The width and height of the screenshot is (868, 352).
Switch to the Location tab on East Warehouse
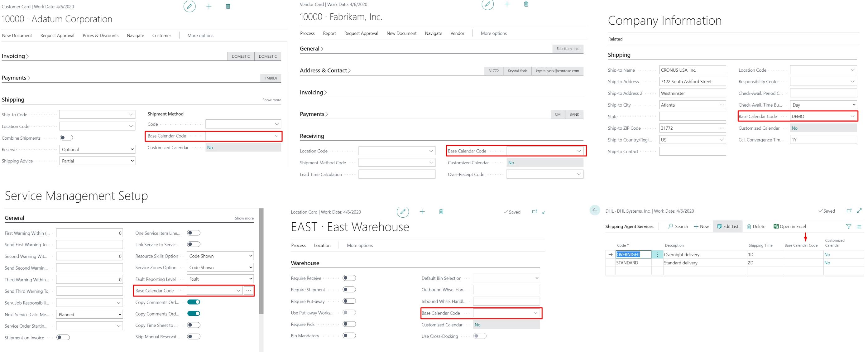[322, 245]
